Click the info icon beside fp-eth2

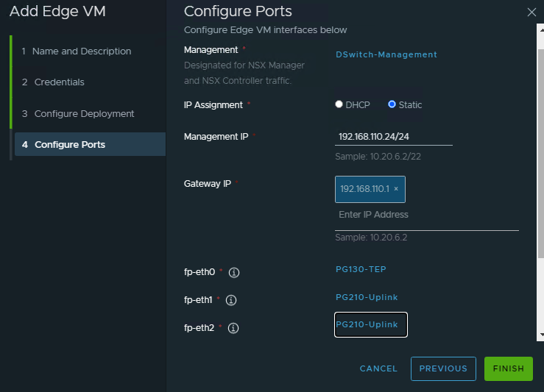(x=233, y=328)
